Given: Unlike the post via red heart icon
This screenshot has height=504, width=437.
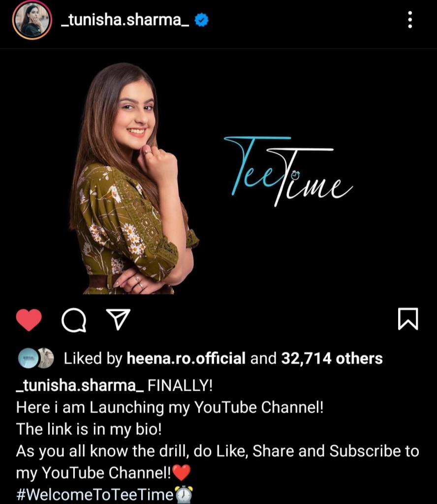Looking at the screenshot, I should 29,319.
